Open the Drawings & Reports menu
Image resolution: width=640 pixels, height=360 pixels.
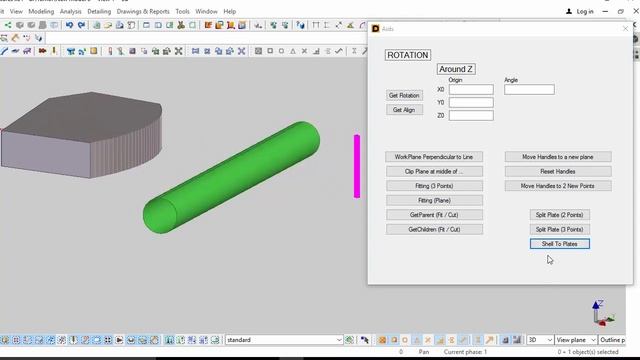point(143,11)
